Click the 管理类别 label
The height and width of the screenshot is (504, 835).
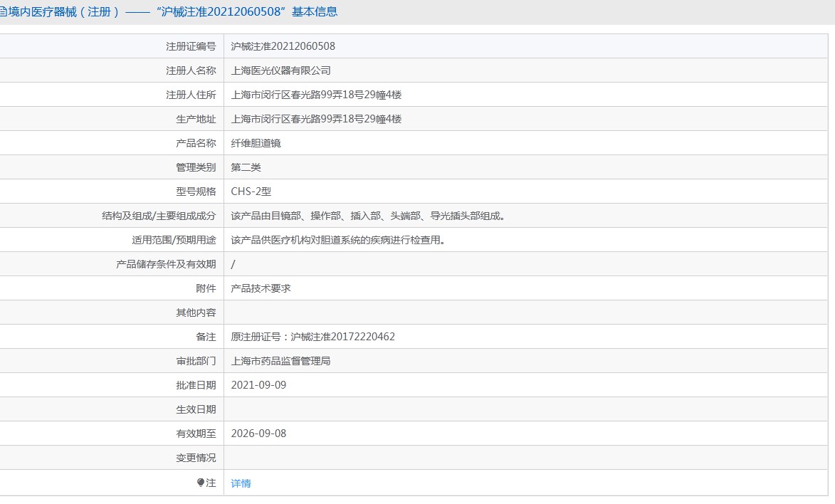tap(196, 167)
